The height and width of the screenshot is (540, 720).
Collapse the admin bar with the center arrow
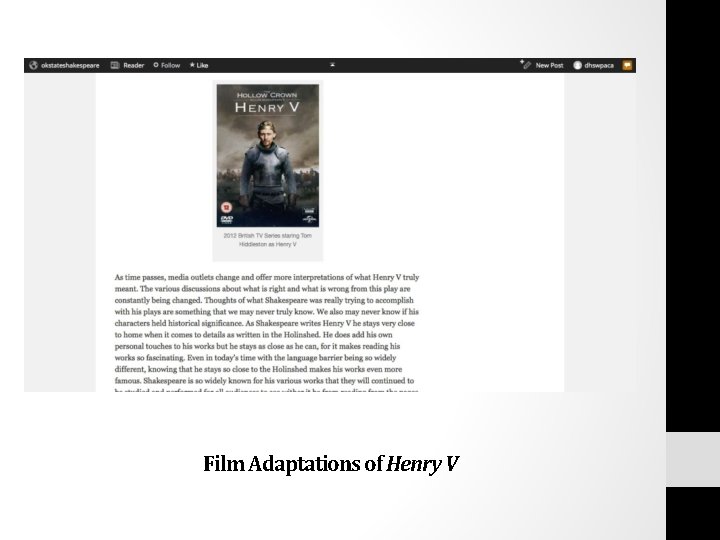coord(332,65)
